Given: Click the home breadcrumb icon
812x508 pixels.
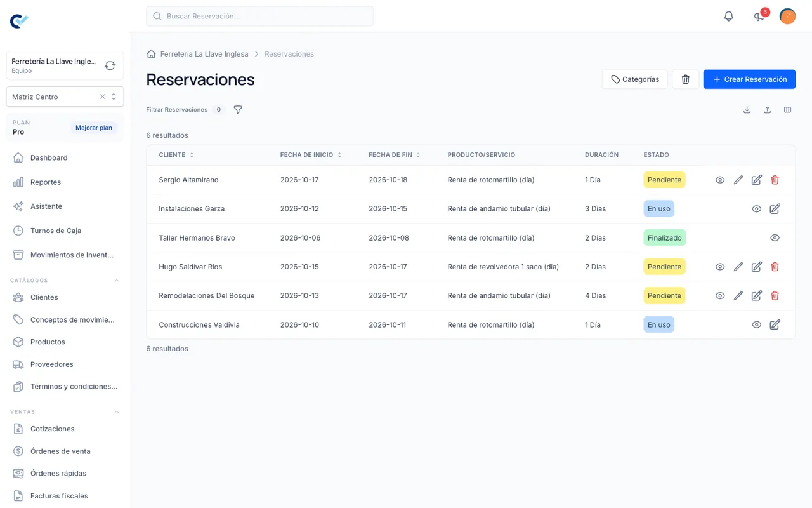Looking at the screenshot, I should [x=151, y=54].
